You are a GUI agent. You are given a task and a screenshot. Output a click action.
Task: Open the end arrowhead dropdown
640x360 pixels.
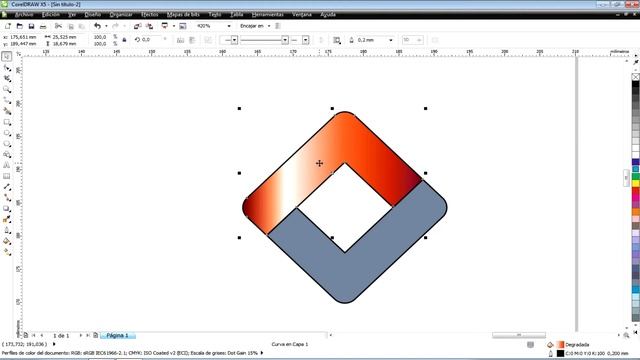tap(305, 40)
